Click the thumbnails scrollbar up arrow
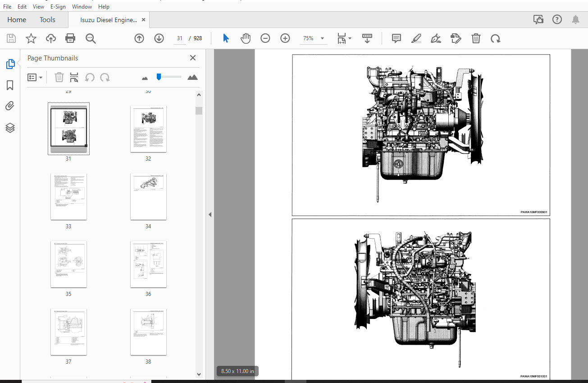The image size is (588, 383). tap(199, 94)
